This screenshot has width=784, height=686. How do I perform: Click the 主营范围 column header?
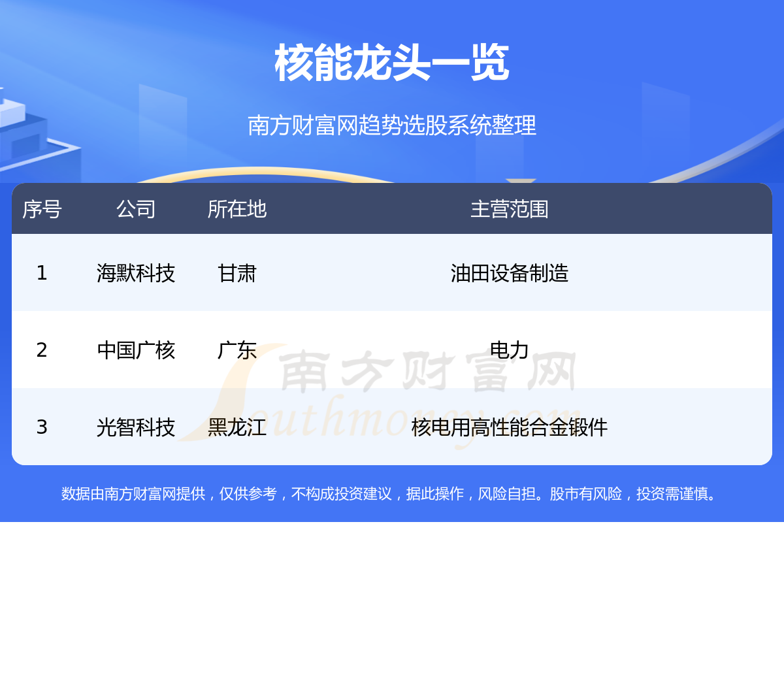510,209
